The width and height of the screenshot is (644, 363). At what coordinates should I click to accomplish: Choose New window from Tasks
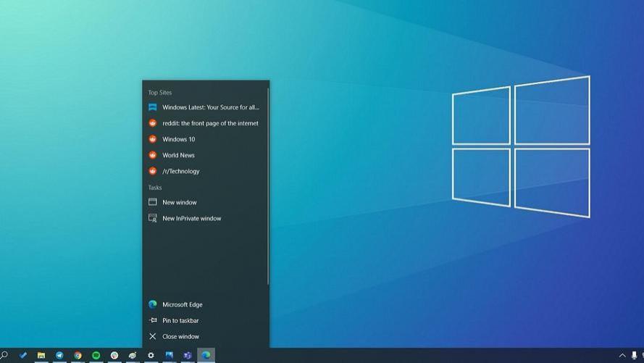[205, 202]
